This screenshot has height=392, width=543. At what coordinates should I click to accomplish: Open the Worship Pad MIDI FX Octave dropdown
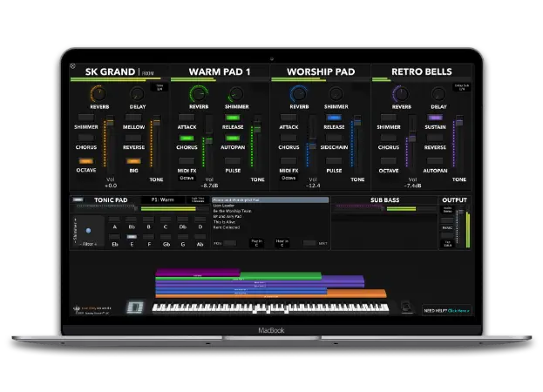(288, 177)
